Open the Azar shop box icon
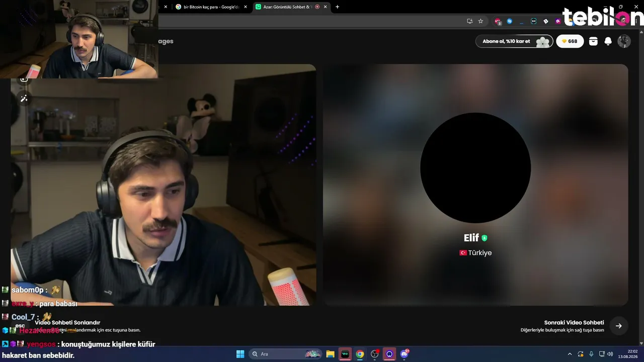Image resolution: width=644 pixels, height=362 pixels. [x=593, y=41]
